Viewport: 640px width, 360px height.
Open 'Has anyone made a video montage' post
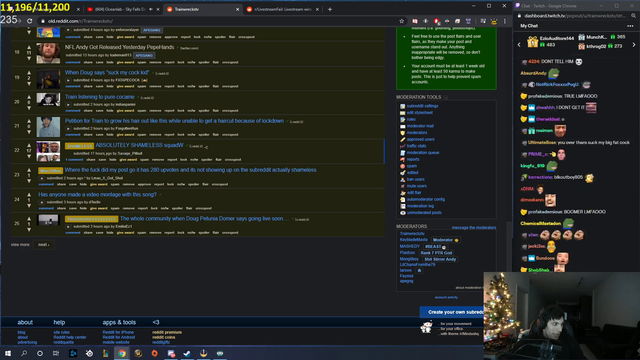pos(98,194)
